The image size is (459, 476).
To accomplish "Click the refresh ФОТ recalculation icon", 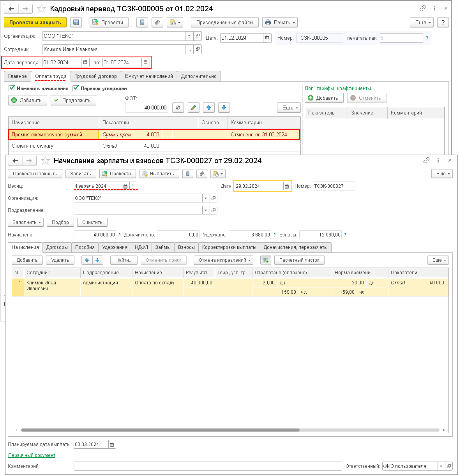I will 178,108.
